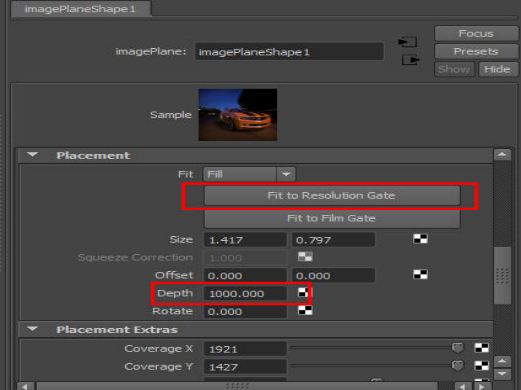Click the Fit to Resolution Gate button
This screenshot has width=521, height=390.
(332, 195)
